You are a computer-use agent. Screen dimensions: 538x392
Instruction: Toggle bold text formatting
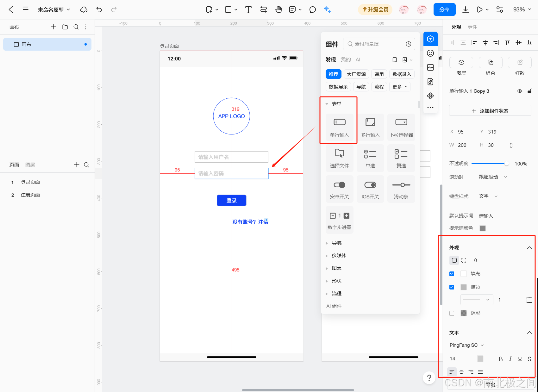tap(501, 359)
